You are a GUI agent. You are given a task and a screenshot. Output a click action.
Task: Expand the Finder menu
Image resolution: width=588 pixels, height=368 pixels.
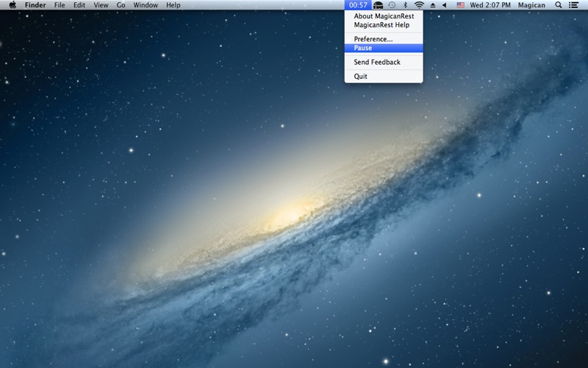tap(35, 5)
